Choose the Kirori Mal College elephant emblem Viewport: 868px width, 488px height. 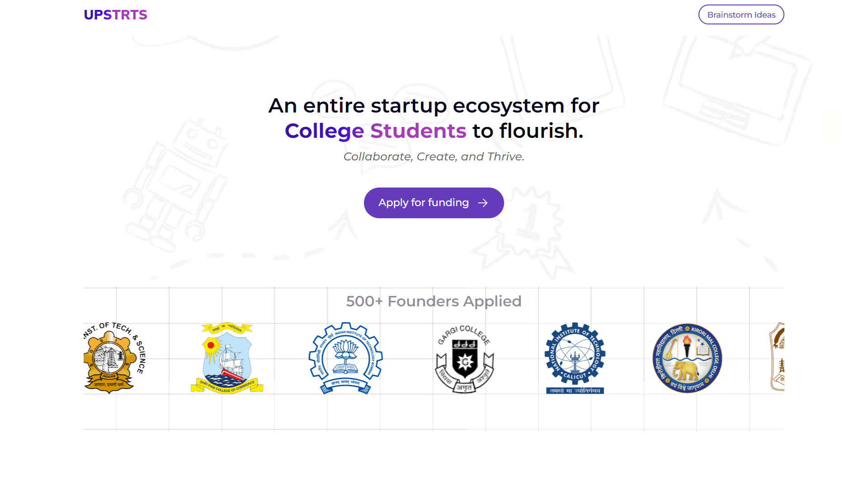687,357
